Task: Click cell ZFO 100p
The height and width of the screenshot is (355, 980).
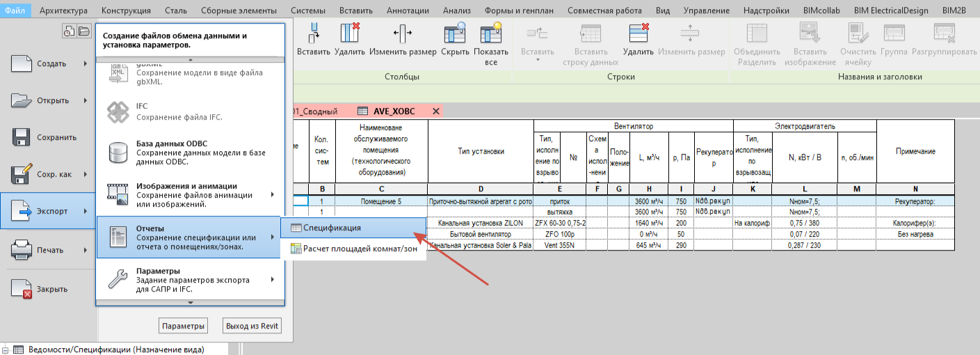Action: click(x=560, y=235)
